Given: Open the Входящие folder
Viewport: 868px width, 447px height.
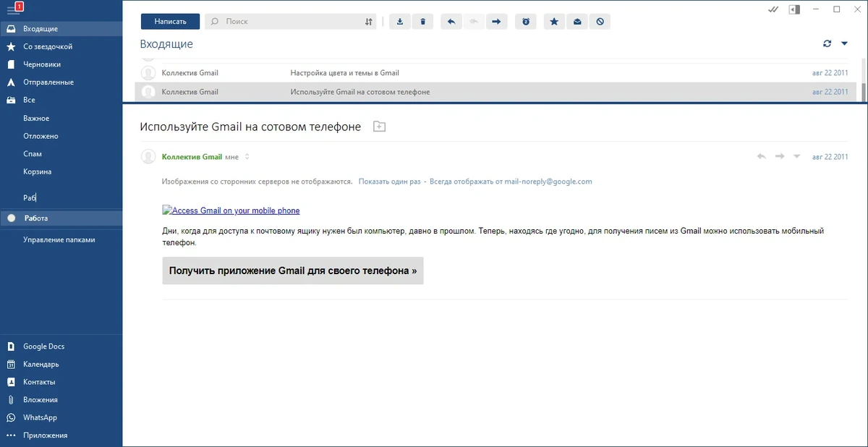Looking at the screenshot, I should [61, 29].
